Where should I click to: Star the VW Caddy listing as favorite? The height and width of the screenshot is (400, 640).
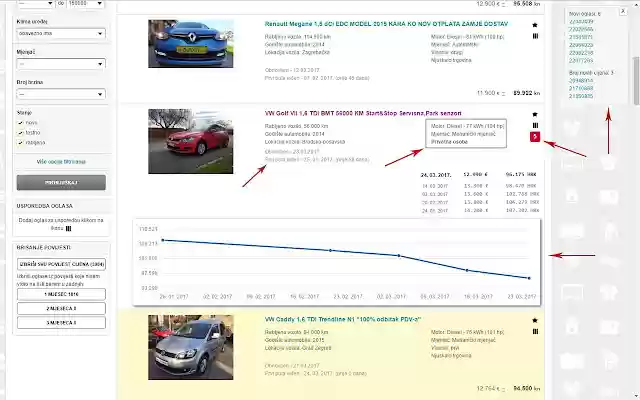point(535,320)
